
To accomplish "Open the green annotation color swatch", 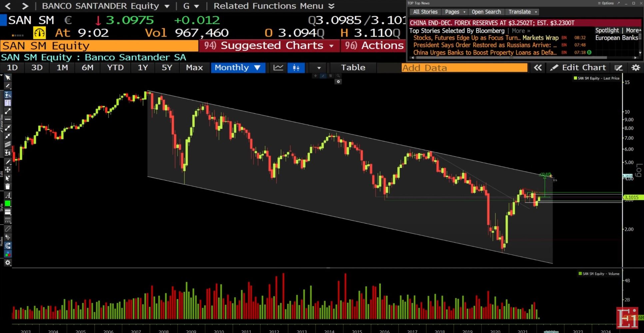I will tap(8, 203).
